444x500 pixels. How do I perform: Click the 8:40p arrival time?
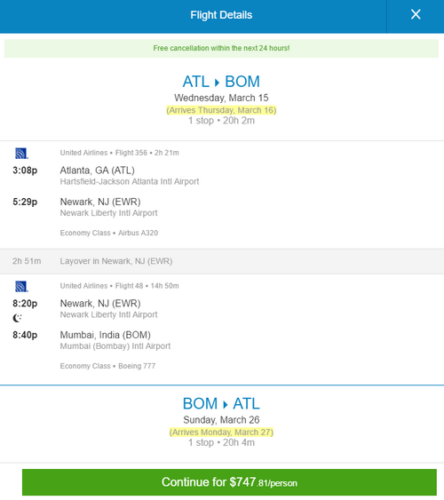click(25, 335)
